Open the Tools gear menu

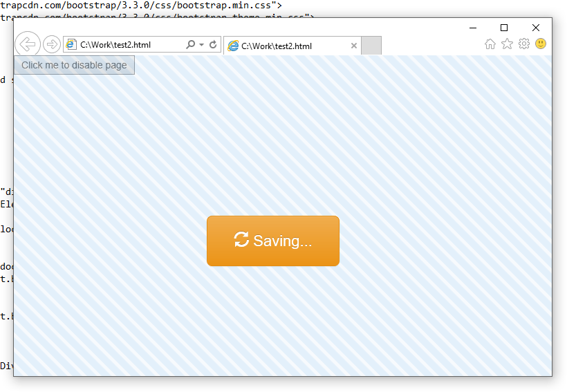(x=524, y=44)
